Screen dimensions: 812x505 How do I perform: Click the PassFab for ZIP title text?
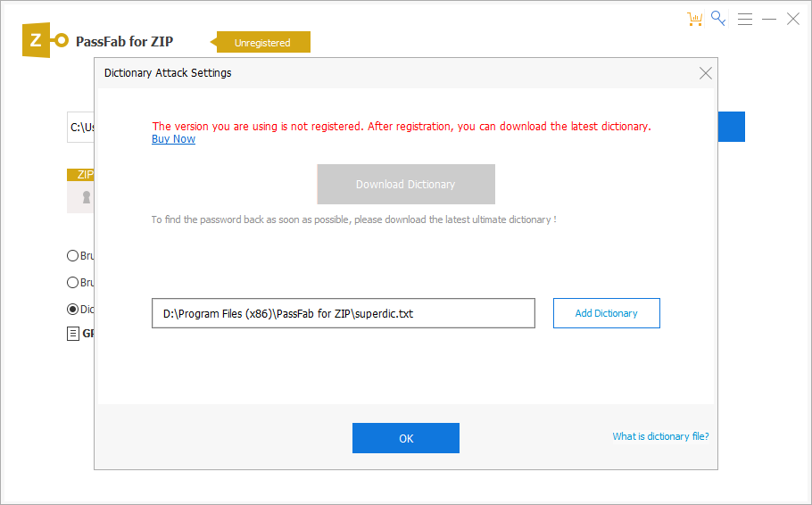point(124,41)
